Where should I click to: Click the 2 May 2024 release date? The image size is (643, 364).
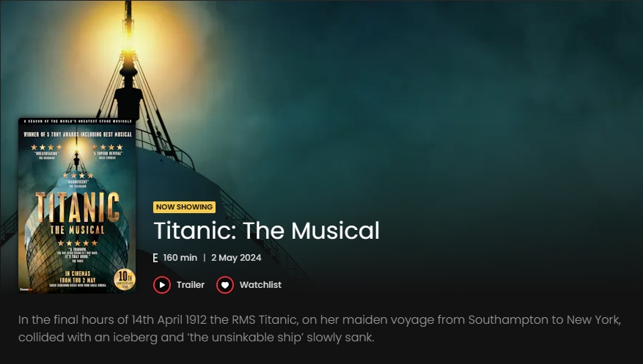click(x=236, y=258)
